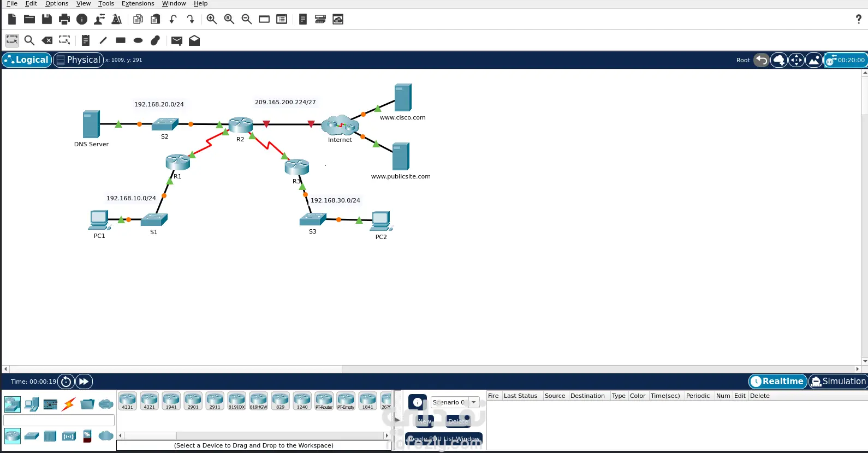Select the Internet cloud device
Image resolution: width=868 pixels, height=453 pixels.
(x=340, y=126)
